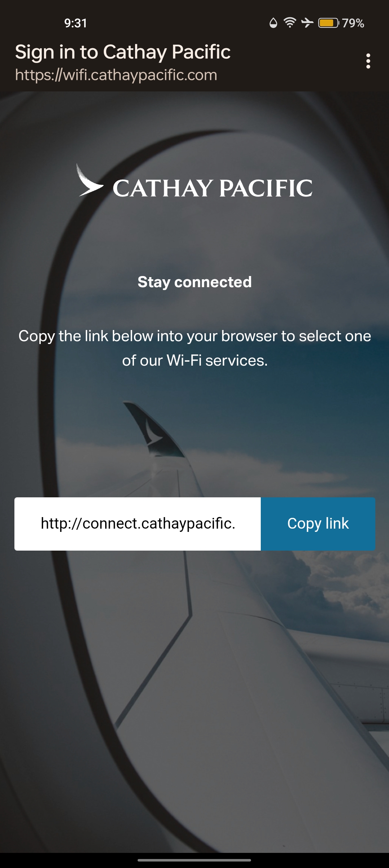Tap the bottom navigation gesture handle
Image resolution: width=389 pixels, height=868 pixels.
click(194, 860)
